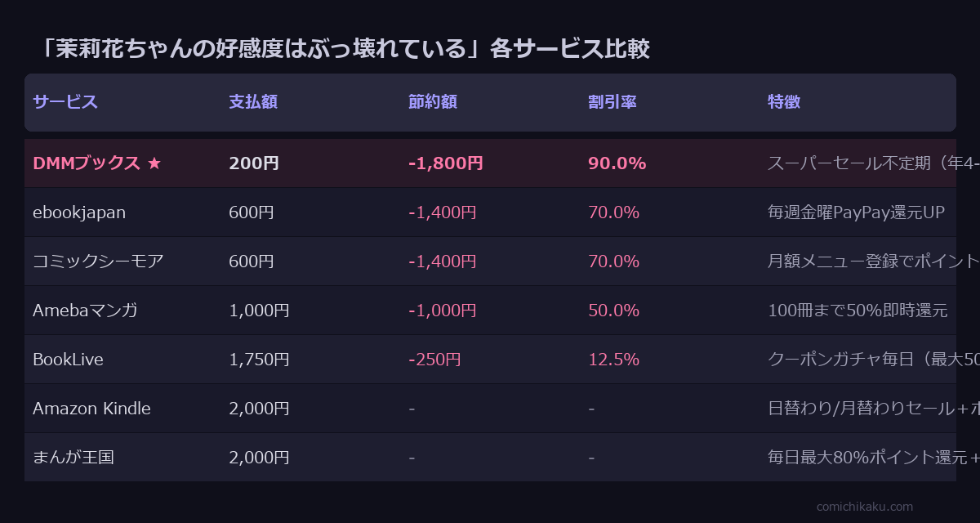Image resolution: width=980 pixels, height=523 pixels.
Task: Click the 特徴 column header
Action: pos(784,102)
